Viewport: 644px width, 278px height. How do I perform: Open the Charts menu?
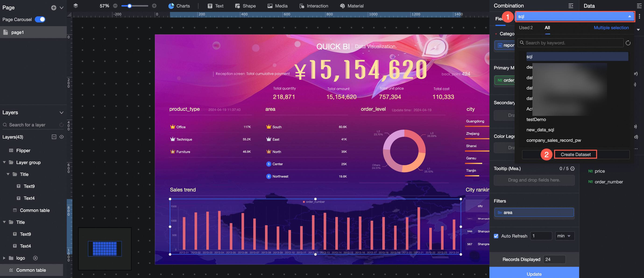(179, 6)
